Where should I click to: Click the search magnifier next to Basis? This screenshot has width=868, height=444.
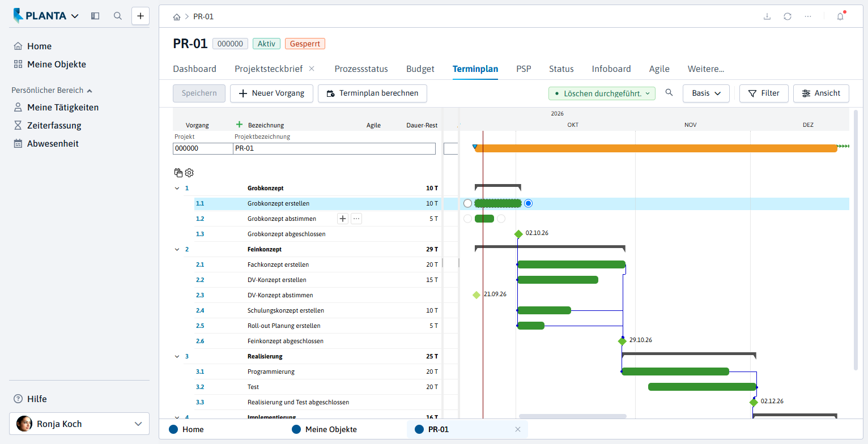(x=669, y=93)
